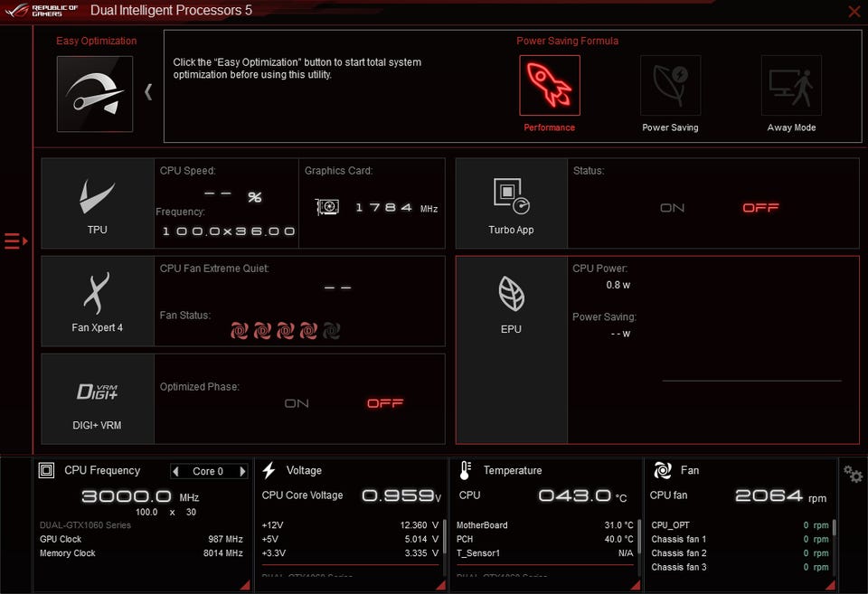Collapse the Easy Optimization description chevron
Screen dimensions: 868x594
click(x=148, y=92)
